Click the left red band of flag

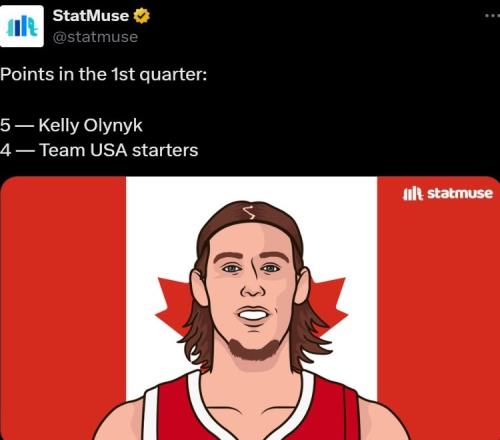[63, 308]
